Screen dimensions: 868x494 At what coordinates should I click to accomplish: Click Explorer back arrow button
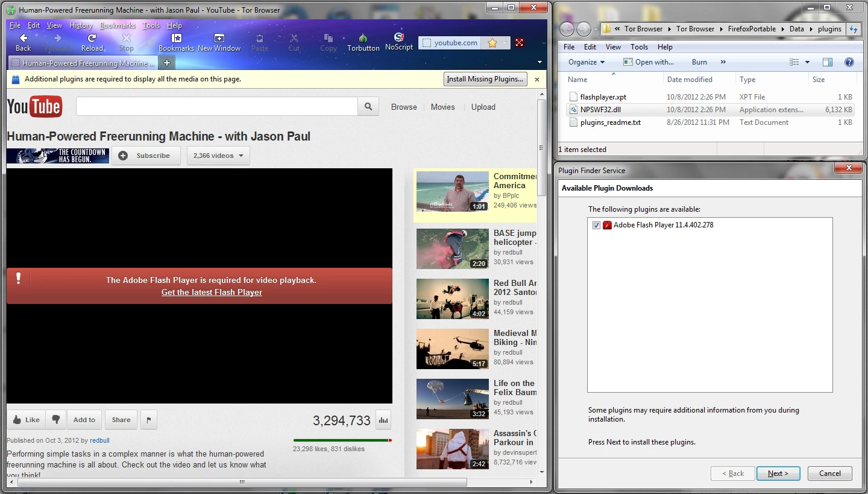coord(567,29)
